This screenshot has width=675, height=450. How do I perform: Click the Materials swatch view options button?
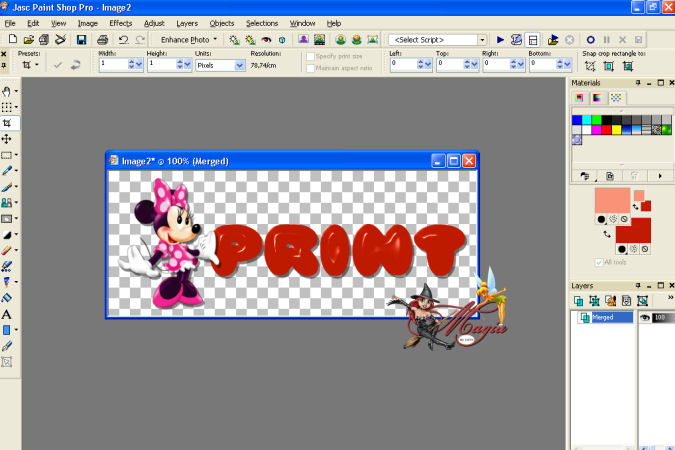[585, 176]
